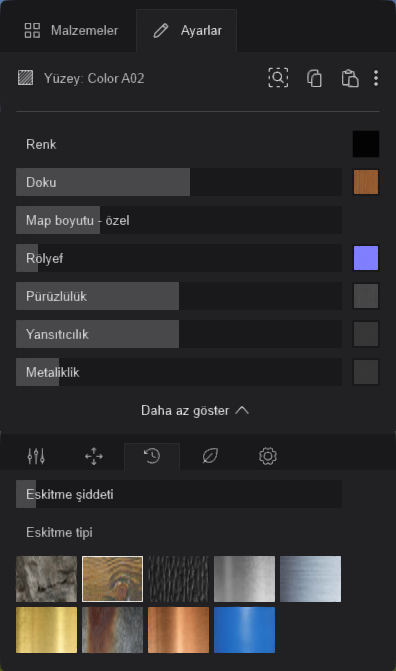Open the sliders adjustment sub-tab
396x671 pixels.
[36, 456]
